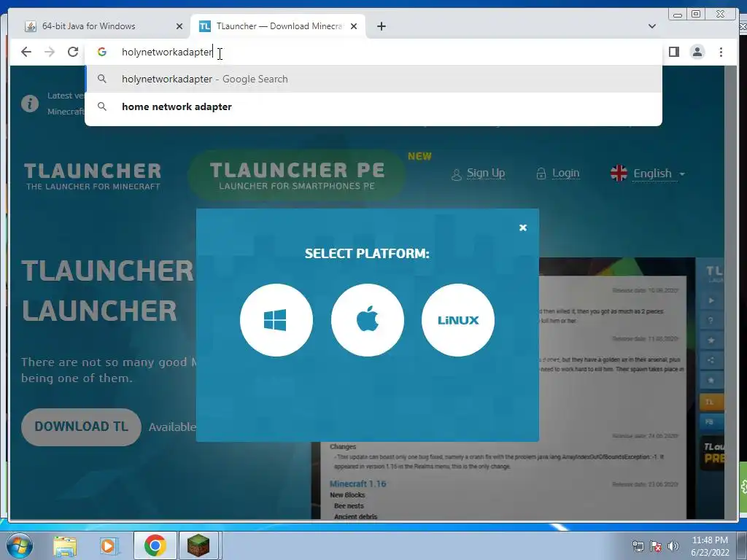This screenshot has height=560, width=747.
Task: Click the Google icon in the address bar
Action: (x=102, y=52)
